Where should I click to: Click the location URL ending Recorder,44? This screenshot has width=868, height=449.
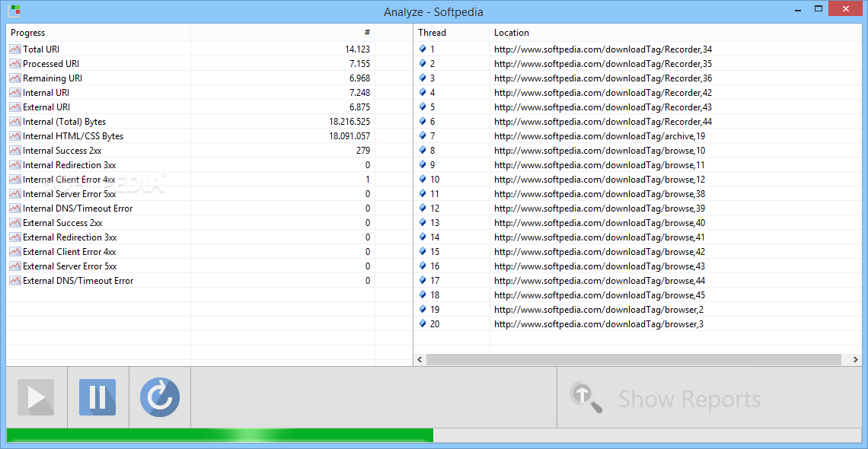pyautogui.click(x=603, y=122)
